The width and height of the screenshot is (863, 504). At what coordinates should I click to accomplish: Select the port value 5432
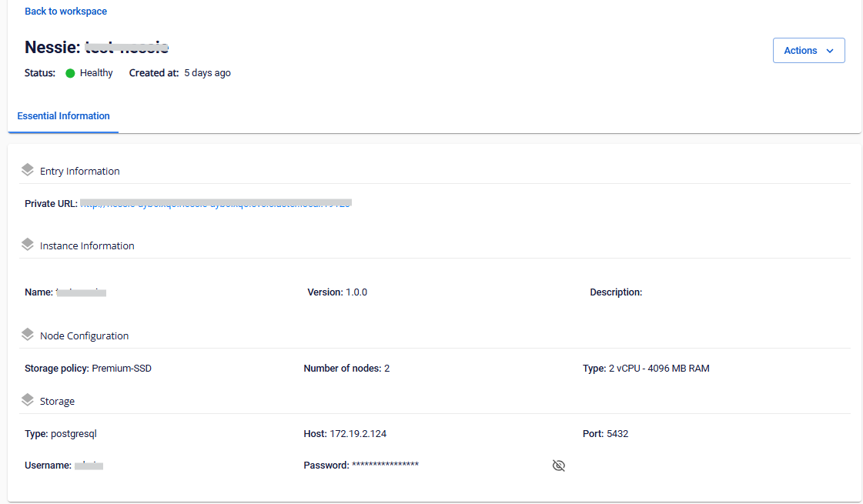(617, 433)
